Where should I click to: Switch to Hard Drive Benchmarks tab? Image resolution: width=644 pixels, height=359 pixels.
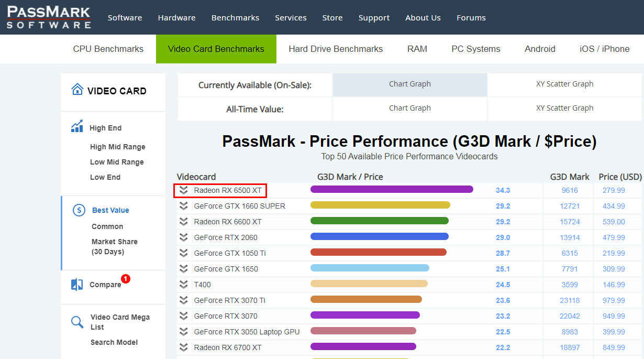[x=336, y=49]
